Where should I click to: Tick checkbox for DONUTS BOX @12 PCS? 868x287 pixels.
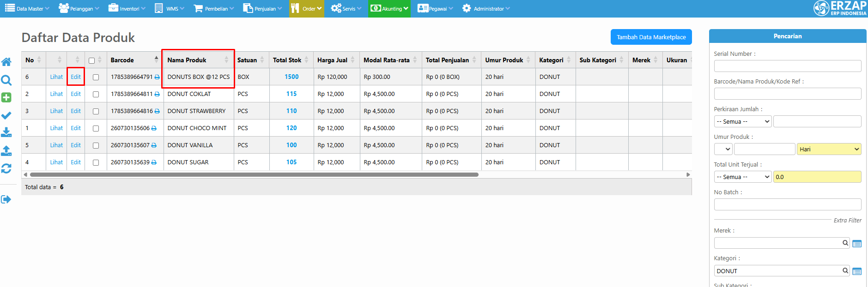96,78
